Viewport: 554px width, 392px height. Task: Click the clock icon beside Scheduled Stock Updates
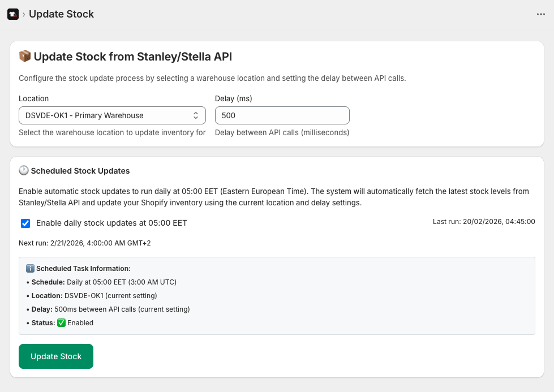click(x=24, y=171)
